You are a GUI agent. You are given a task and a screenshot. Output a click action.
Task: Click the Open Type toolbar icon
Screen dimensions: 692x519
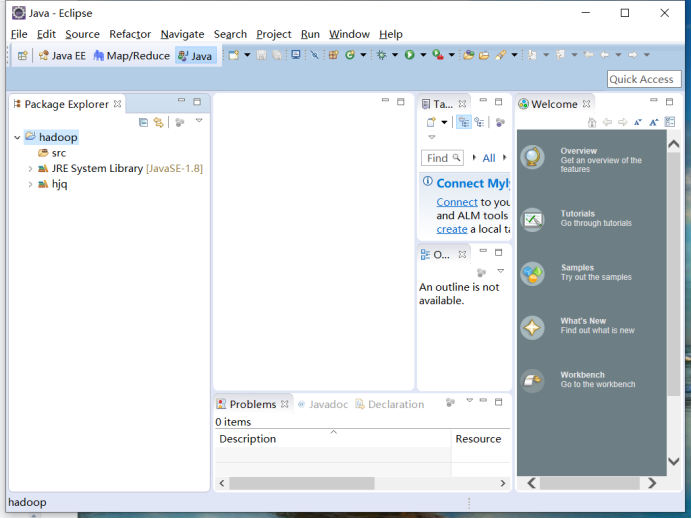pyautogui.click(x=469, y=55)
